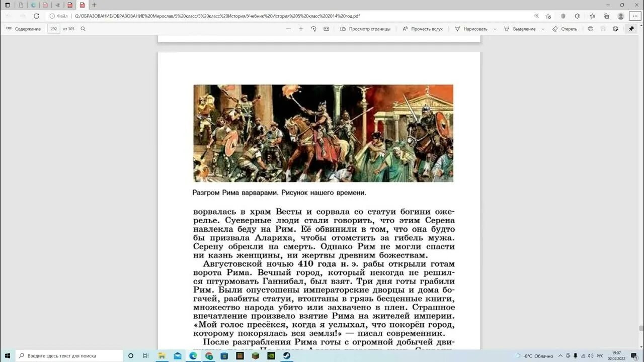Click the weather -8°C Облачно widget
The image size is (644, 362).
coord(534,356)
